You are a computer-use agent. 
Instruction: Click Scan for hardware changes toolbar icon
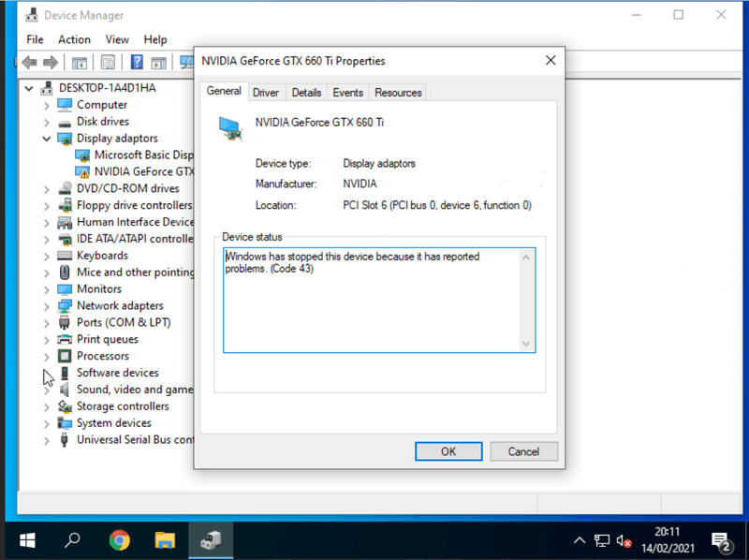(186, 62)
